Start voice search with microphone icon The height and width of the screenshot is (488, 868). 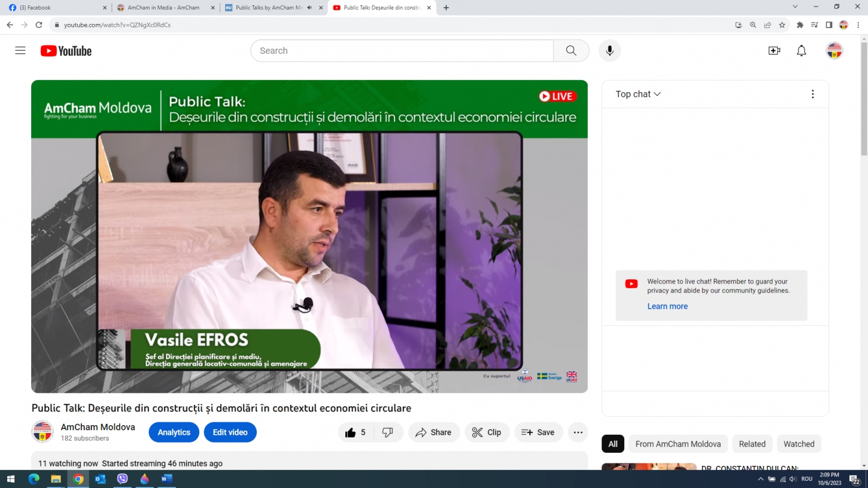[609, 51]
